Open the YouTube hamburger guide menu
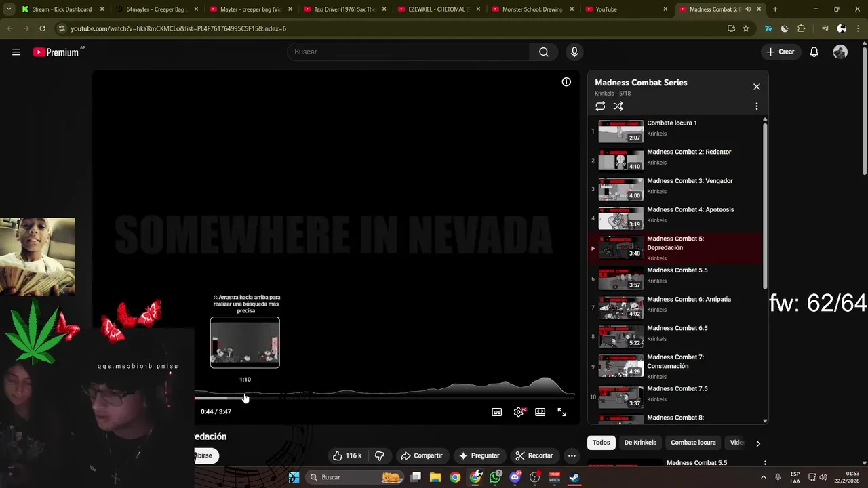 16,52
